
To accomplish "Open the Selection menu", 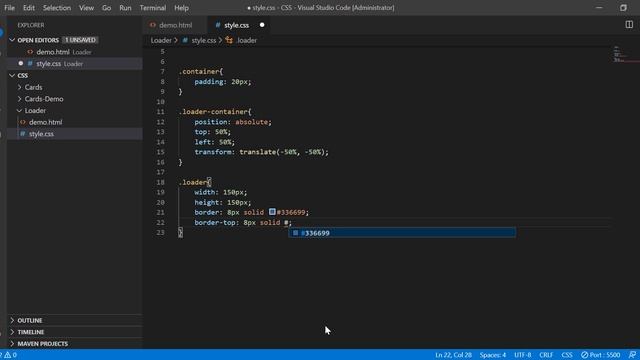I will coord(57,8).
